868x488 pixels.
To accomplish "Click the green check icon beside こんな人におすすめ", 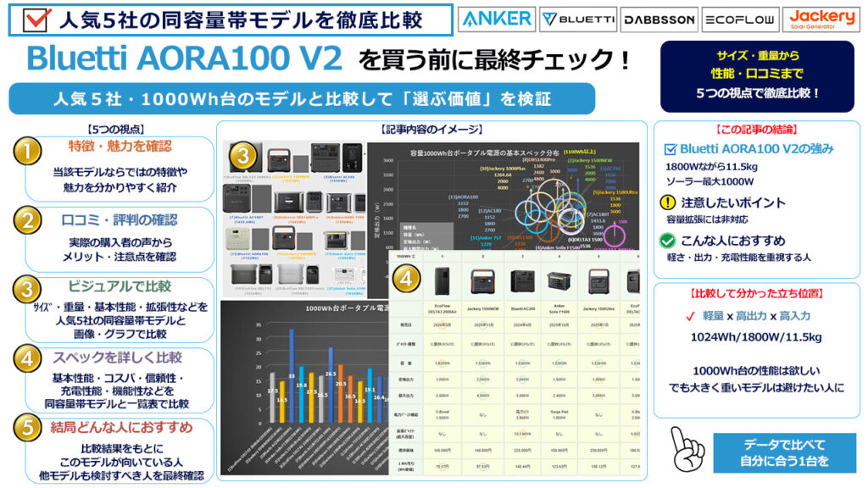I will click(x=668, y=241).
